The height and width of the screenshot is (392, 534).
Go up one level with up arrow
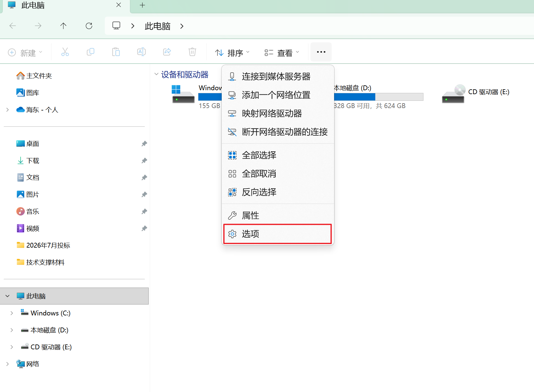click(x=63, y=26)
